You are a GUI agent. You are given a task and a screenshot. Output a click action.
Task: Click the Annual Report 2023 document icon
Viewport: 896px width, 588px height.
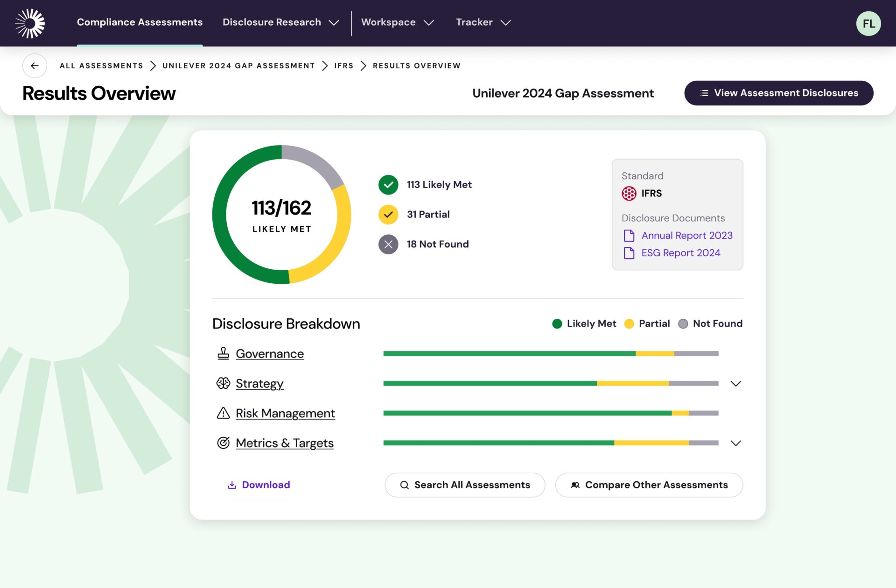(x=629, y=236)
